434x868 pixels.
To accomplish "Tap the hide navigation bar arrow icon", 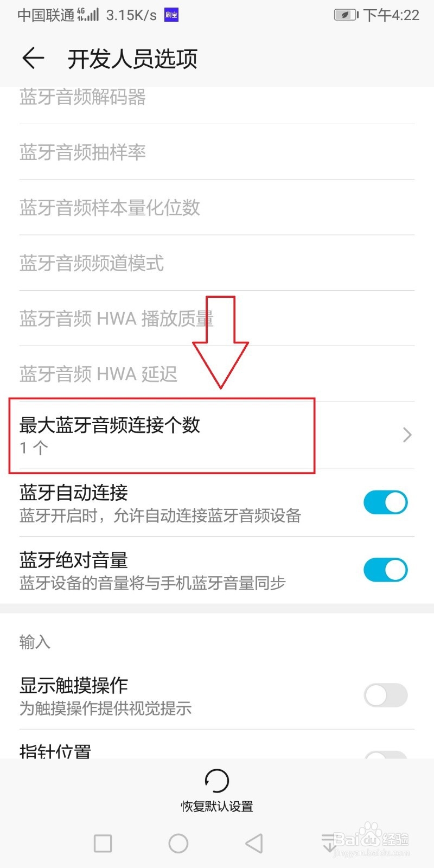I will (x=329, y=844).
